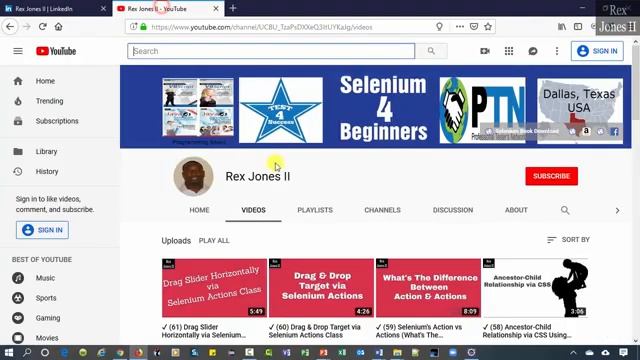640x360 pixels.
Task: Open the Windows Start menu
Action: (x=9, y=353)
